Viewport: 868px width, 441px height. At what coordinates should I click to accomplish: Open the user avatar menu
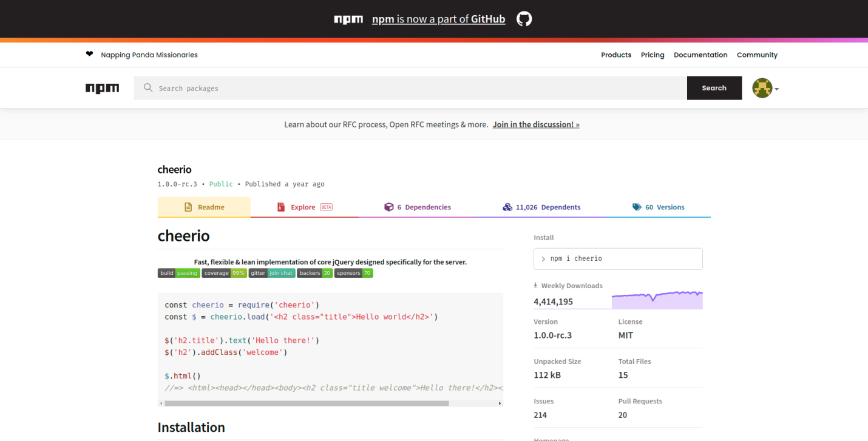coord(762,88)
